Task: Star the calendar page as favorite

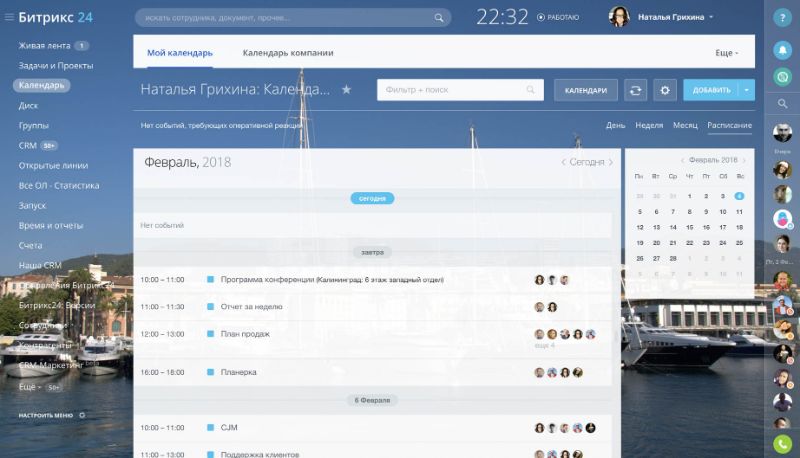Action: [x=347, y=90]
